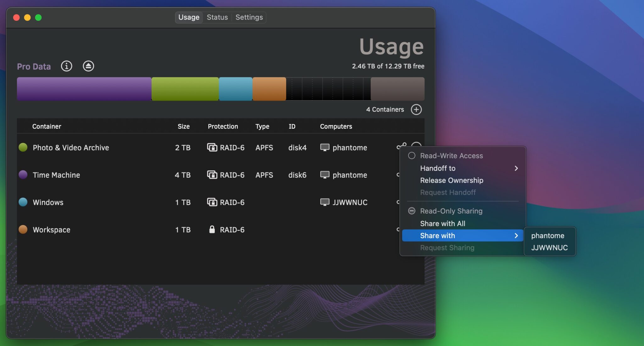Switch to the Status tab
The width and height of the screenshot is (644, 346).
(x=217, y=17)
